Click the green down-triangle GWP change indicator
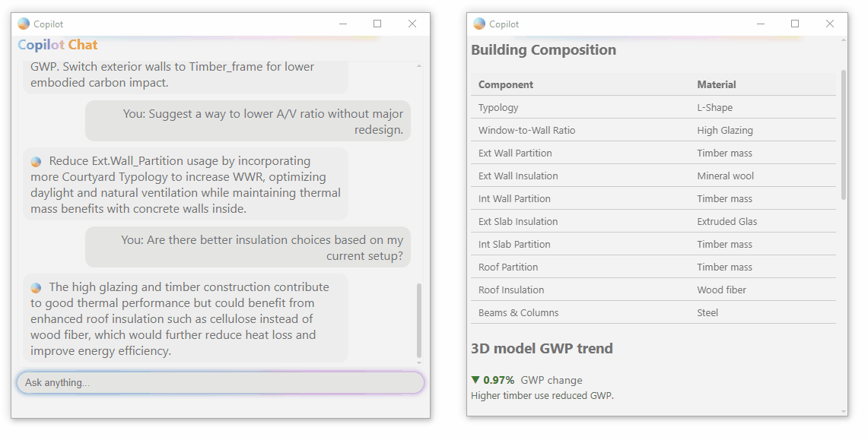This screenshot has height=440, width=868. click(475, 380)
